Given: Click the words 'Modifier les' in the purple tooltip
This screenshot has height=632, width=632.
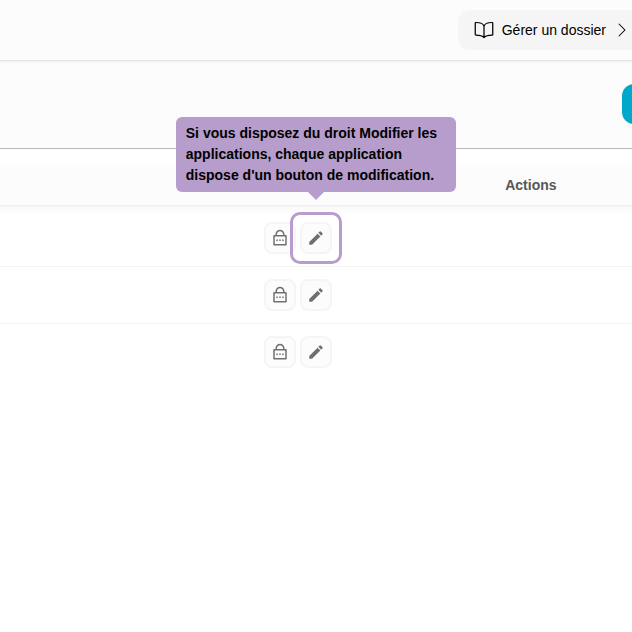Looking at the screenshot, I should tap(398, 133).
